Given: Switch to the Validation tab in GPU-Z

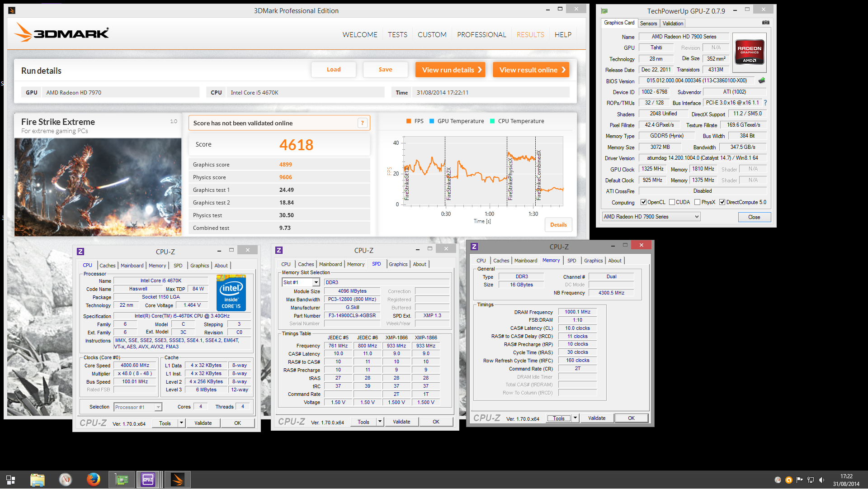Looking at the screenshot, I should [673, 24].
